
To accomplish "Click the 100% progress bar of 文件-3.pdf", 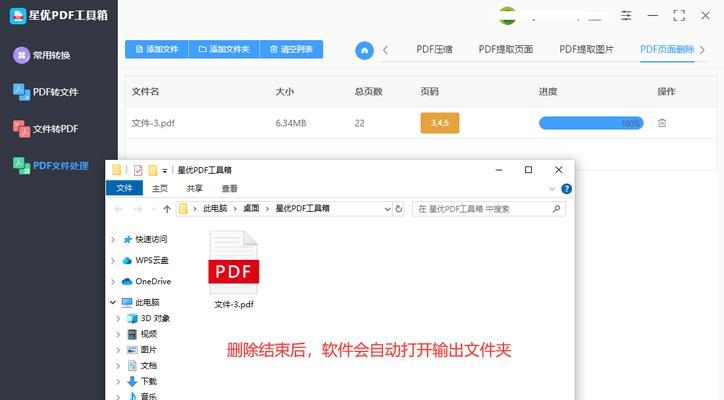I will [x=591, y=123].
